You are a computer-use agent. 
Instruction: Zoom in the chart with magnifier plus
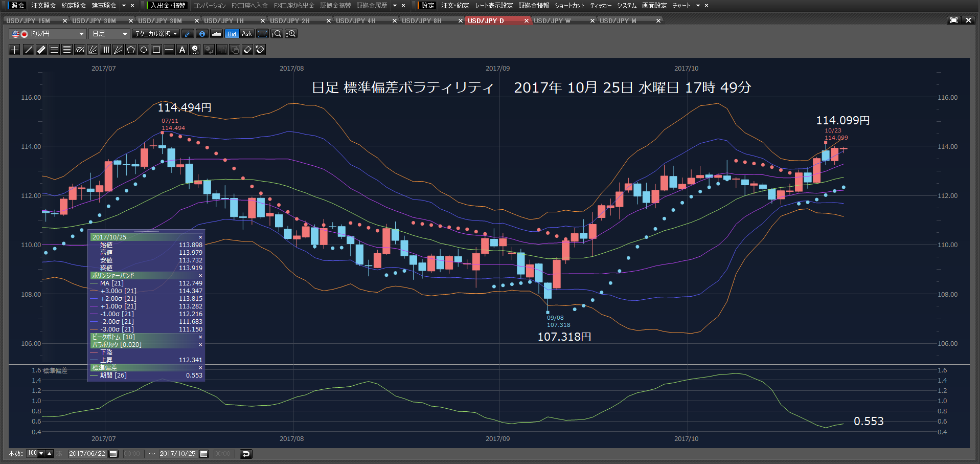pos(291,34)
